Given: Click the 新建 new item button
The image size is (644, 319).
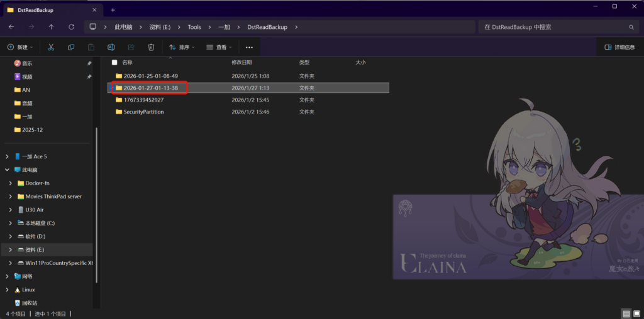Looking at the screenshot, I should [x=21, y=47].
